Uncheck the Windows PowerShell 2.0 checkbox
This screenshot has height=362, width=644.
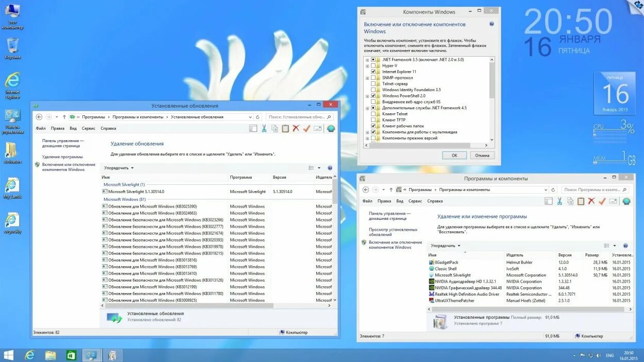click(x=374, y=96)
